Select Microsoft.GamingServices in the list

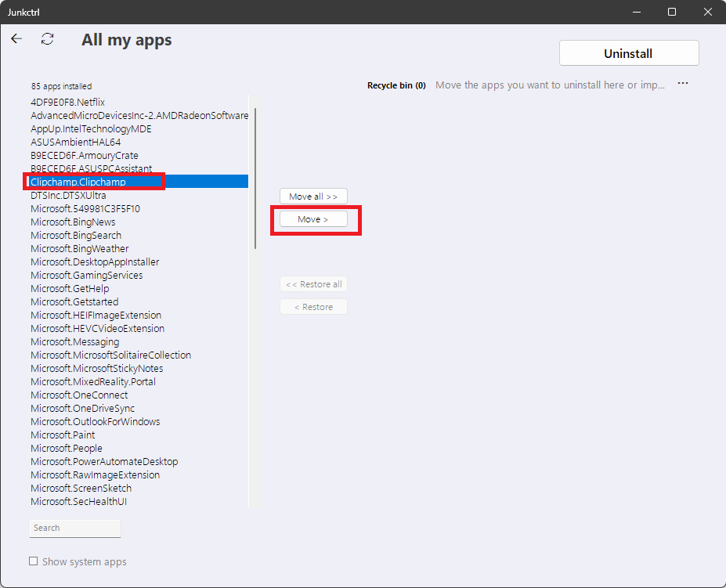pos(86,275)
